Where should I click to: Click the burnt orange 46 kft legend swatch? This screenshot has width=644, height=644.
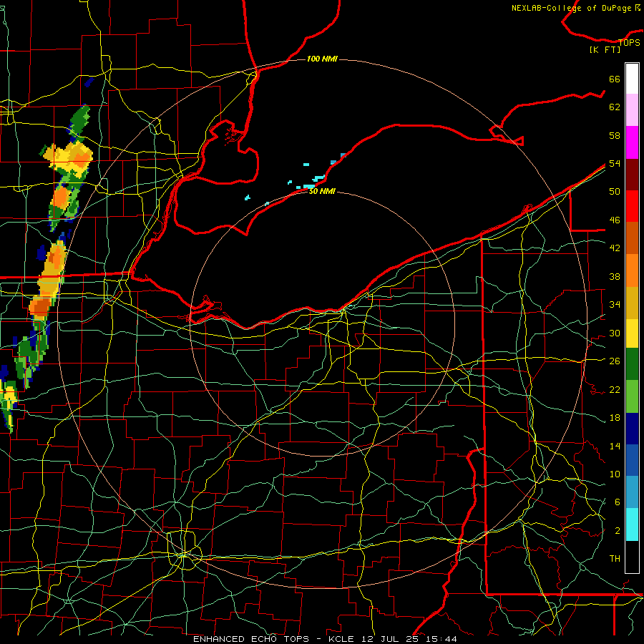(632, 238)
